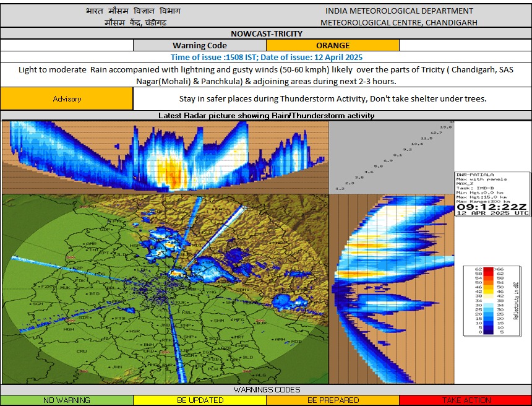Viewport: 532px width, 406px height.
Task: Click the YNG station label on map
Action: [211, 292]
